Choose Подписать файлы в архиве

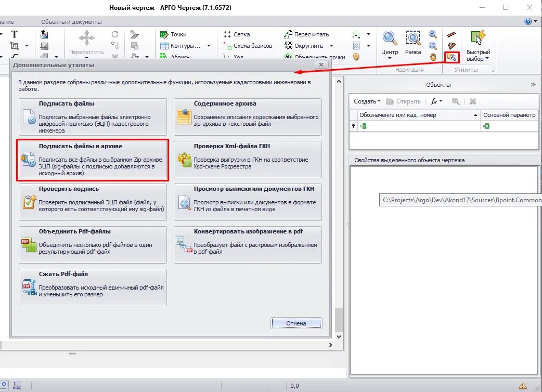93,160
